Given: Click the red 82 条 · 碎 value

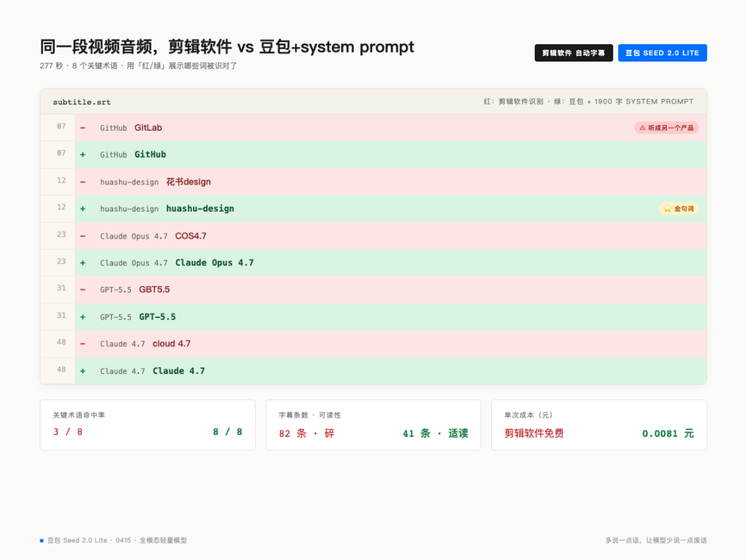Looking at the screenshot, I should pos(307,433).
